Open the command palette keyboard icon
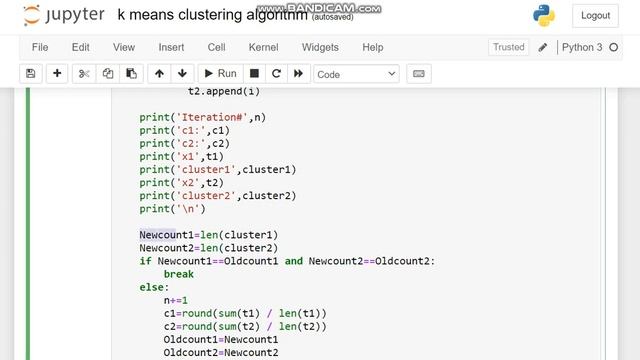 [x=419, y=74]
